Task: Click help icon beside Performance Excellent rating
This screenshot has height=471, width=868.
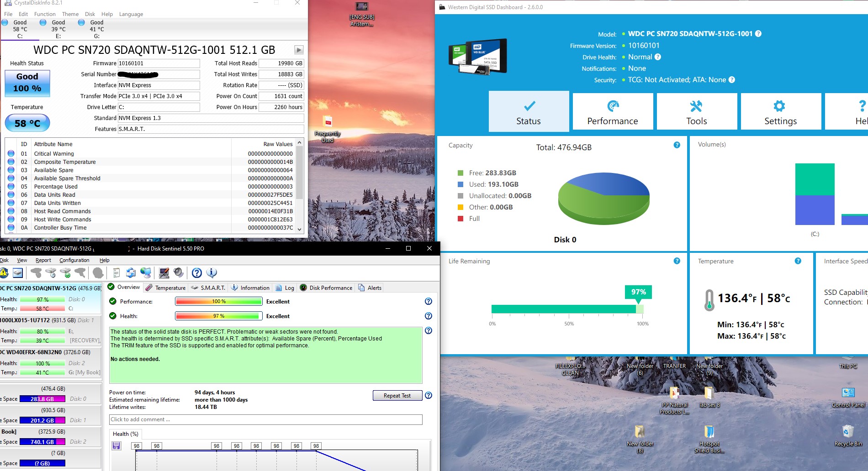Action: click(x=429, y=301)
